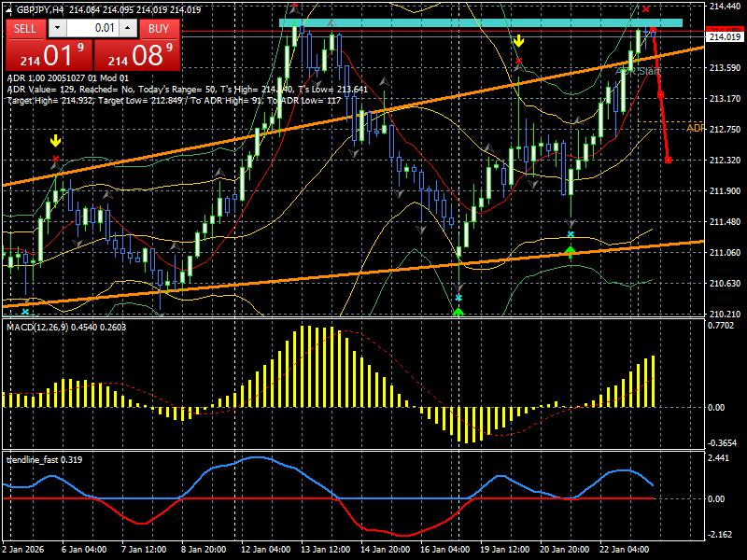Click the '22 Jan 04:00' time axis label
Viewport: 747px width, 560px height.
624,550
